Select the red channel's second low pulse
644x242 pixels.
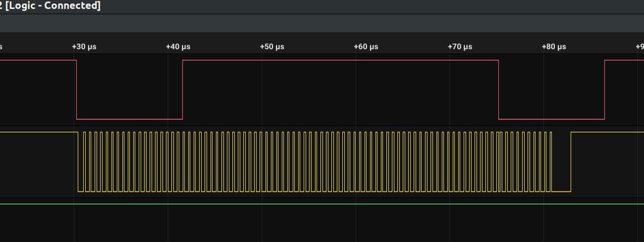(x=552, y=119)
